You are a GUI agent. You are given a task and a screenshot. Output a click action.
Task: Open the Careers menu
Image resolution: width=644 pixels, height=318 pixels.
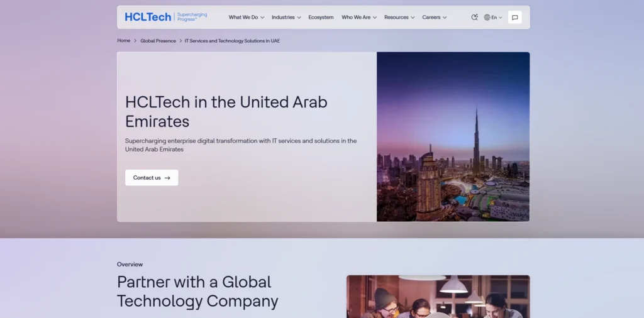click(434, 17)
